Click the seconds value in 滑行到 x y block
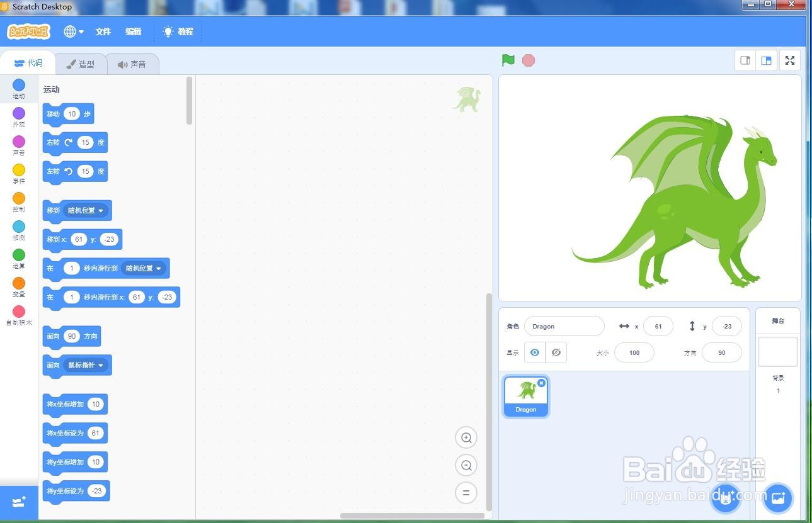 (x=72, y=297)
